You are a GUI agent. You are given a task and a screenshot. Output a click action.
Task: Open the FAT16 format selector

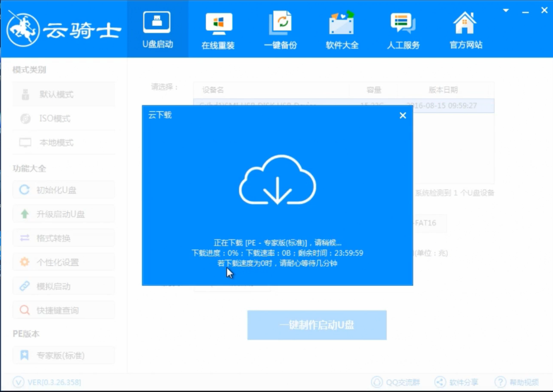(x=426, y=223)
